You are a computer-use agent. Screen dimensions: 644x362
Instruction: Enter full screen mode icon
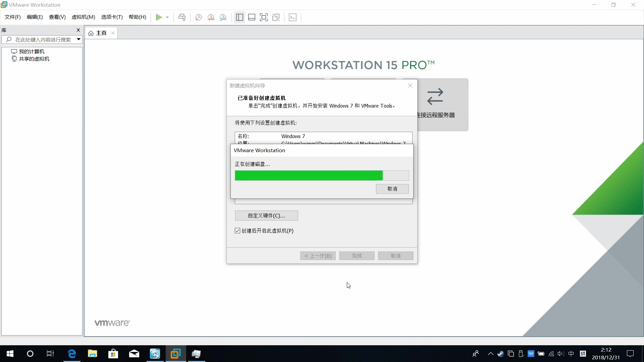(264, 17)
